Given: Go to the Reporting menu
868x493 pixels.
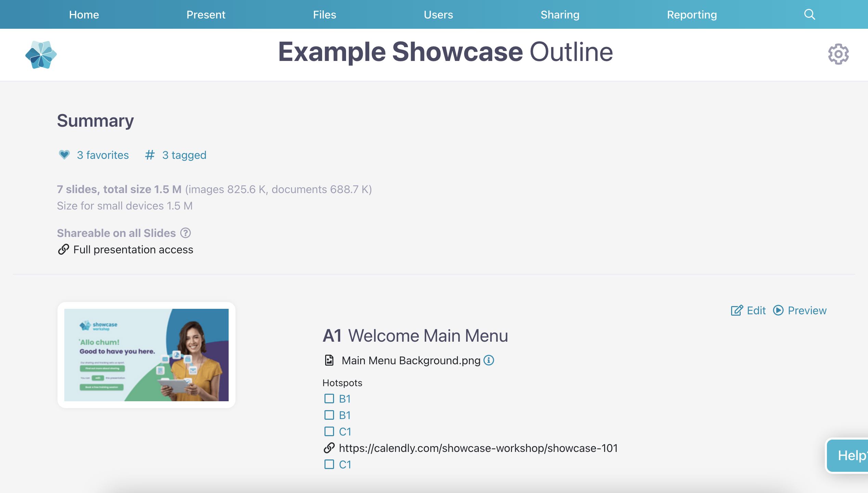Looking at the screenshot, I should [x=692, y=14].
